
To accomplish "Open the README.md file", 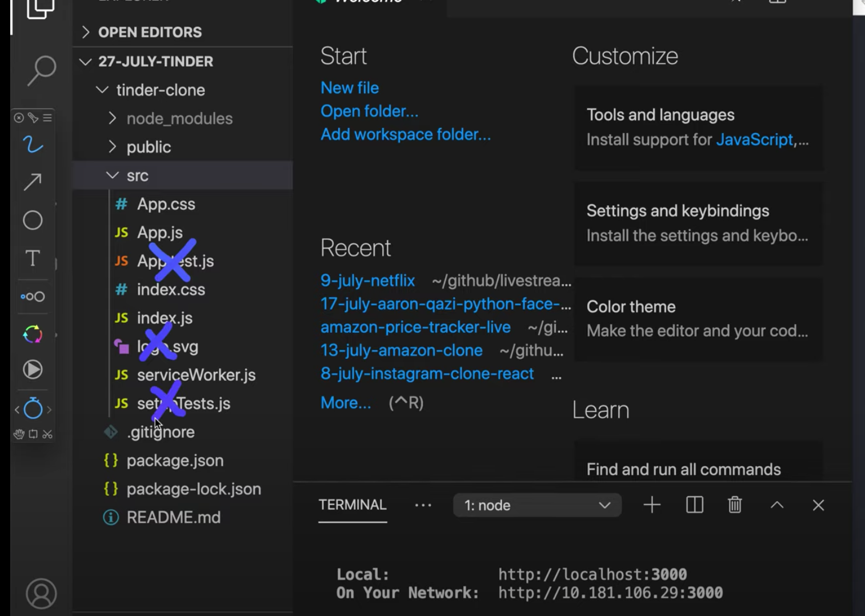I will click(x=183, y=518).
